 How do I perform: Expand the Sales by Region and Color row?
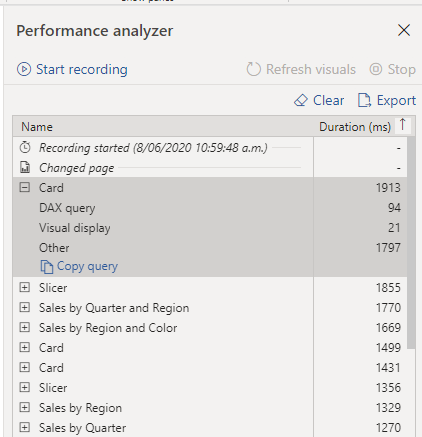click(x=25, y=327)
